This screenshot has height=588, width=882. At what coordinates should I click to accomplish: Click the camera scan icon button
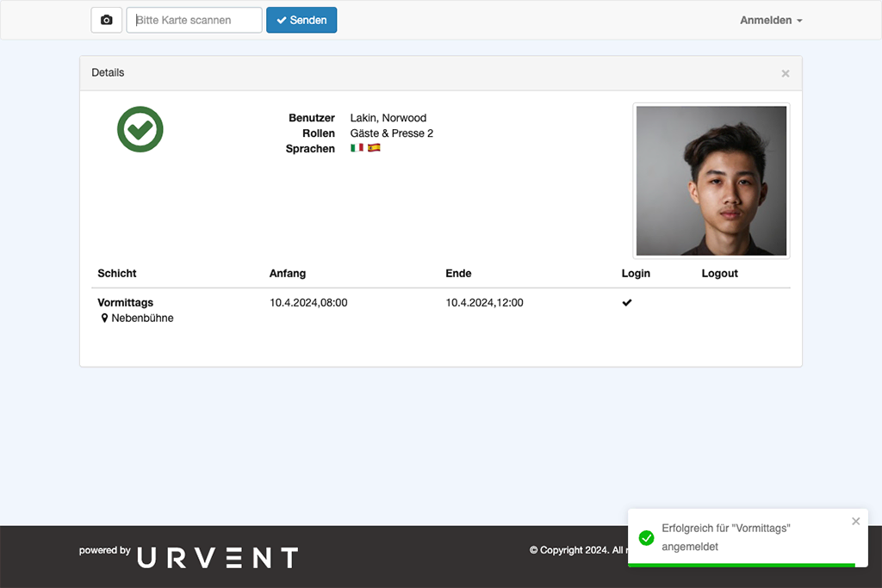click(x=107, y=20)
